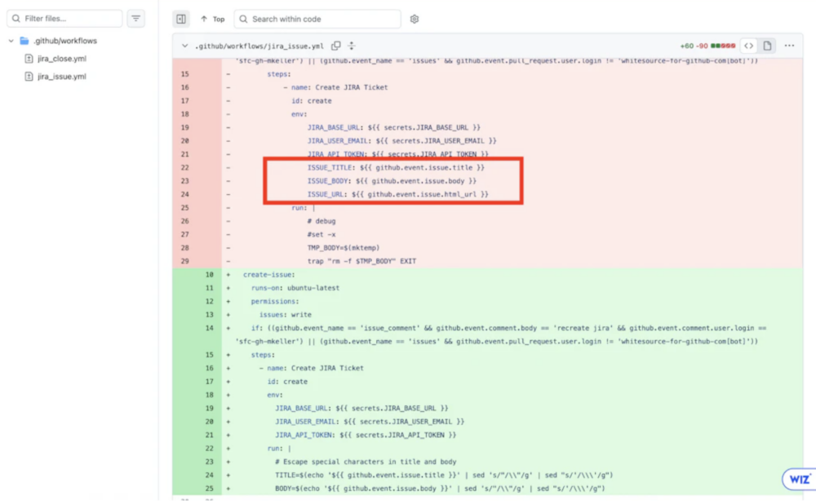
Task: Open jira_issue.yml in file tree
Action: click(55, 77)
